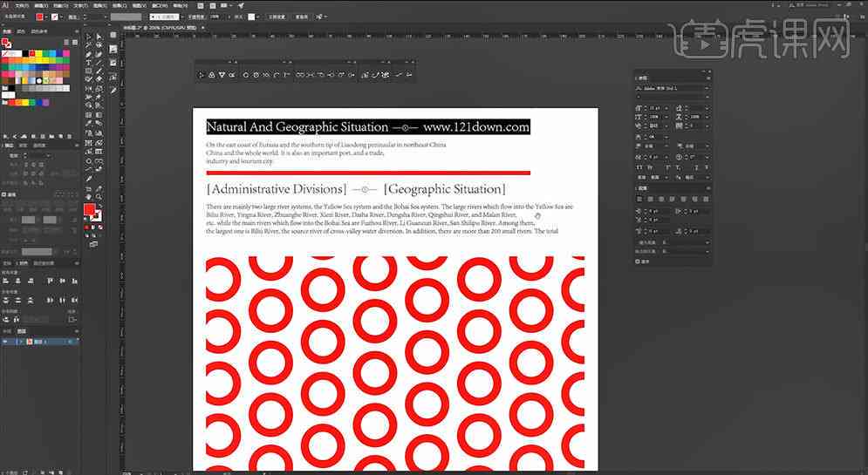Click layer 图层 1 target circle
Screen dimensions: 868x475
71,342
